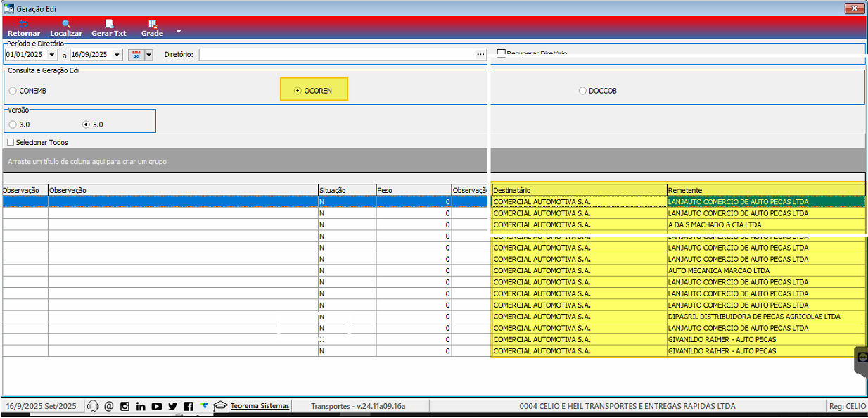Viewport: 868px width, 418px height.
Task: Enable the Selecionar Todos checkbox
Action: coord(11,142)
